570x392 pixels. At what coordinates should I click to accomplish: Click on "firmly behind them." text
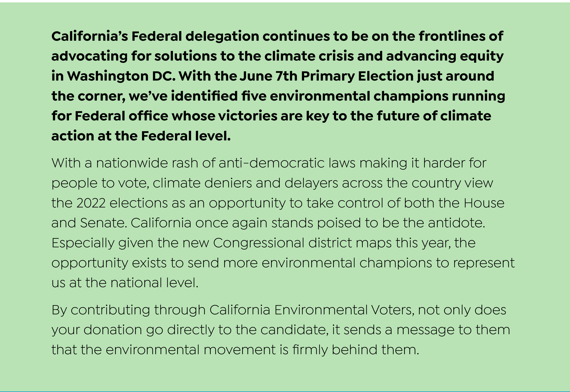tap(356, 350)
